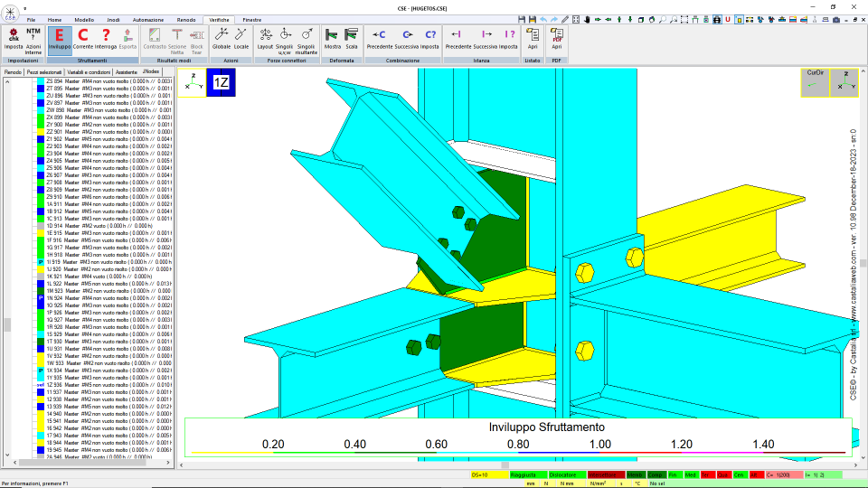Click Mostra deformata icon

tap(332, 39)
